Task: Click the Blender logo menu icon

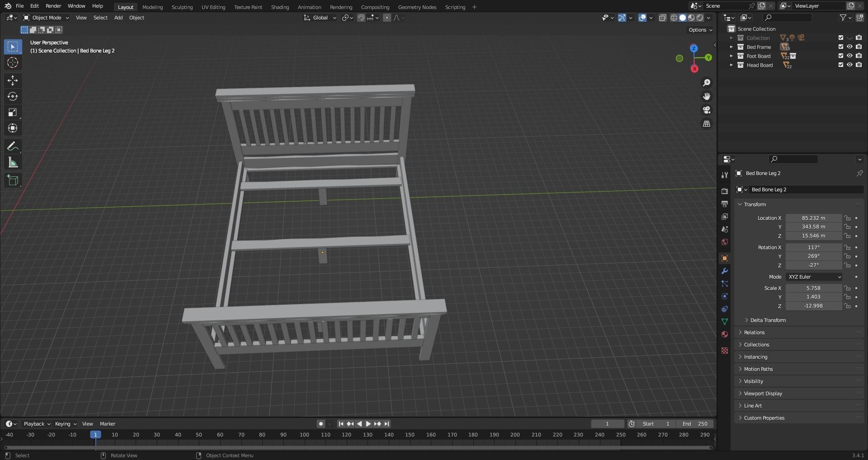Action: 8,6
